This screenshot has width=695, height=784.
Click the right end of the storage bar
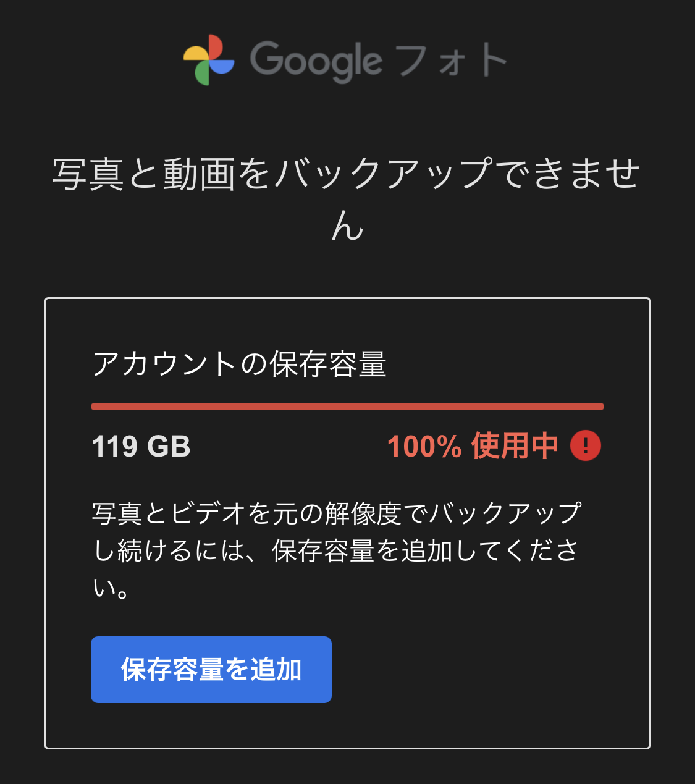point(599,407)
